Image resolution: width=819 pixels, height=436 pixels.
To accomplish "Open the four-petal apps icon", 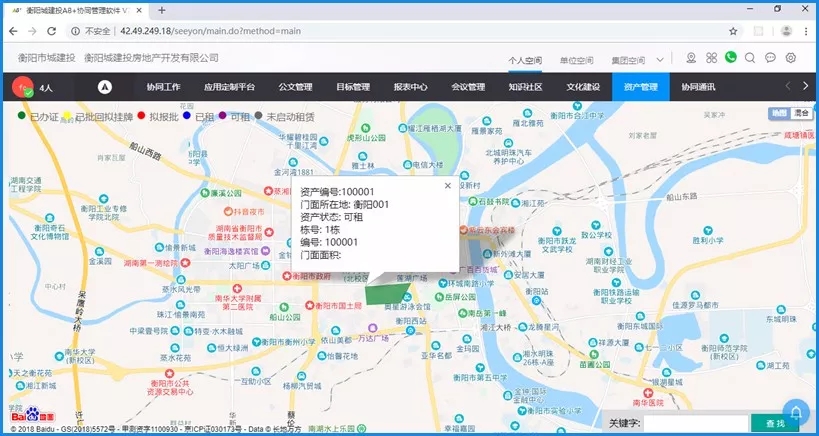I will (x=711, y=58).
